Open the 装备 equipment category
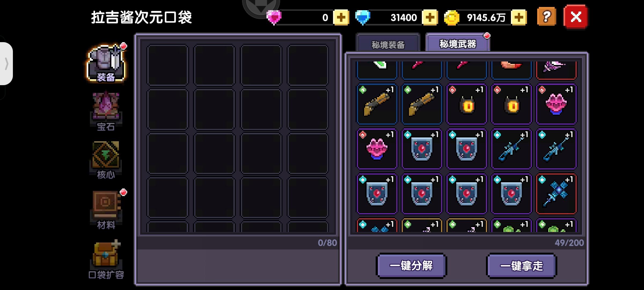Viewport: 644px width, 290px height. coord(106,63)
